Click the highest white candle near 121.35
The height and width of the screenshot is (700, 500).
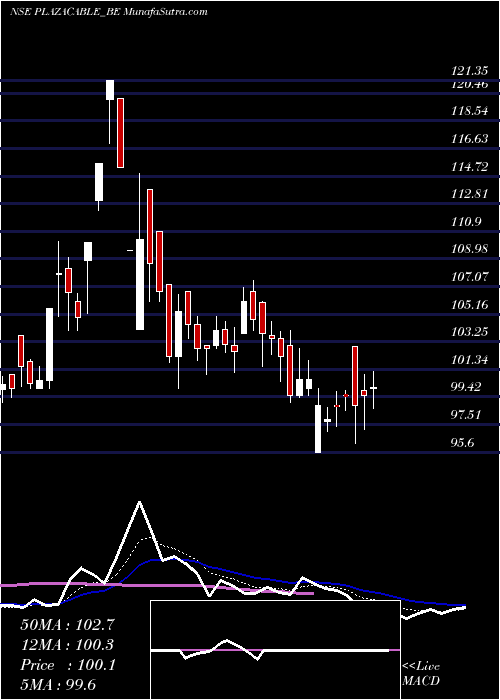click(x=110, y=90)
